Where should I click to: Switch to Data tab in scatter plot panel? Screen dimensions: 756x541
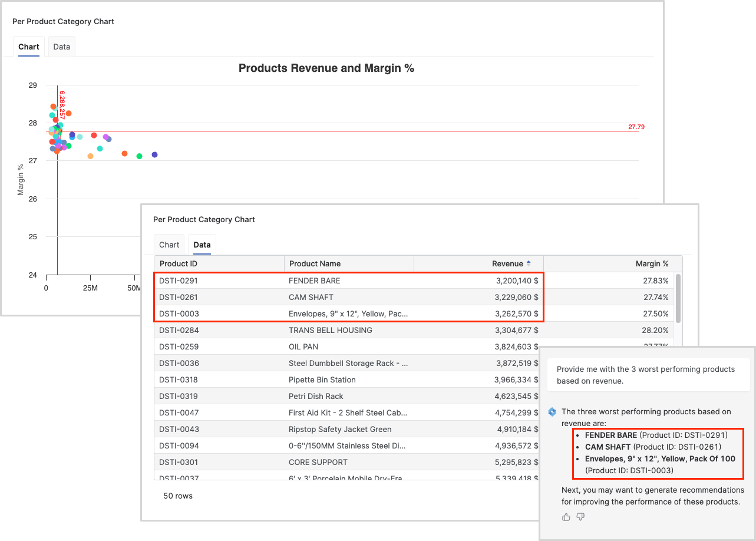[x=62, y=47]
